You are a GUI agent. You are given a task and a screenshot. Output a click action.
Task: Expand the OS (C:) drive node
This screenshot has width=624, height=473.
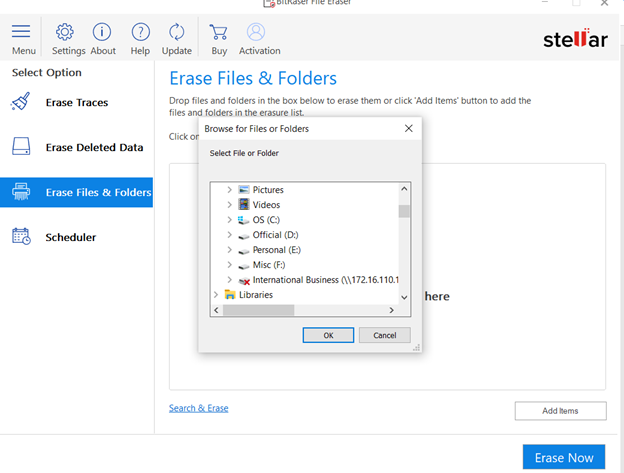click(x=229, y=220)
